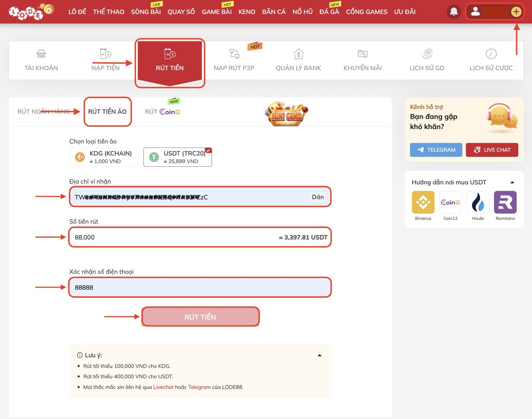Screen dimensions: 532x419
Task: Click the Số tiền rút amount field
Action: coord(175,237)
